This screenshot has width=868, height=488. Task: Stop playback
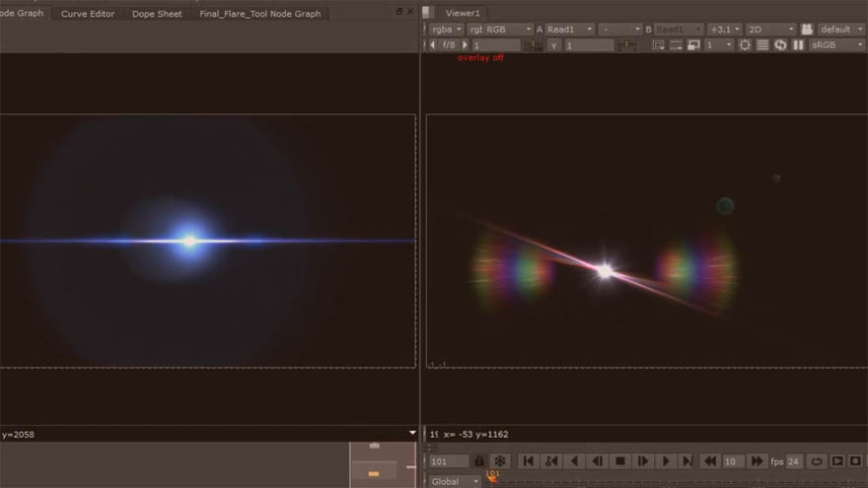(620, 461)
